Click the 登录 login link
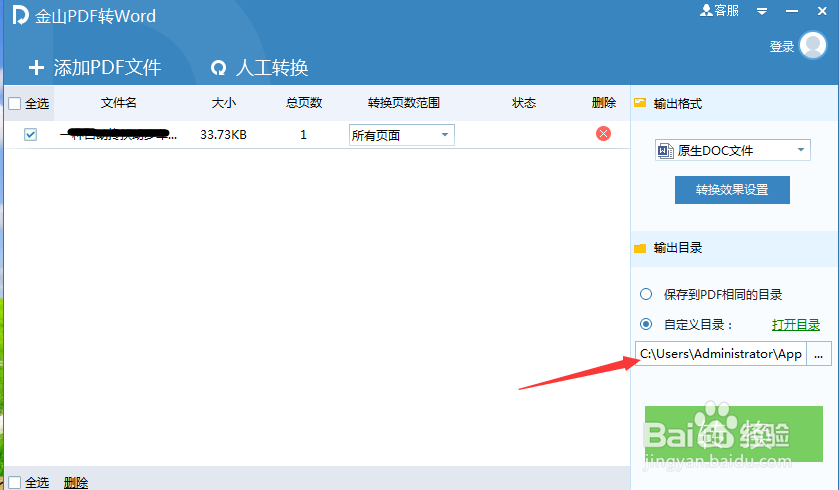This screenshot has height=490, width=839. pos(782,47)
